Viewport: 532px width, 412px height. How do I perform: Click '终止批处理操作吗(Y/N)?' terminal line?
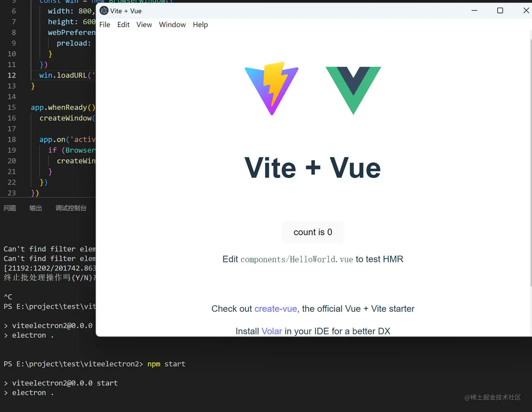[50, 278]
